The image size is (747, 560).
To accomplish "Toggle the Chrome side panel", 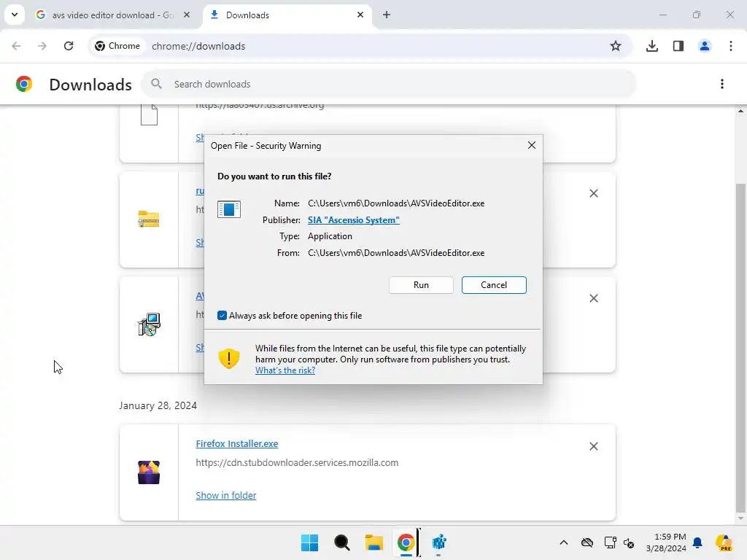I will click(x=678, y=46).
